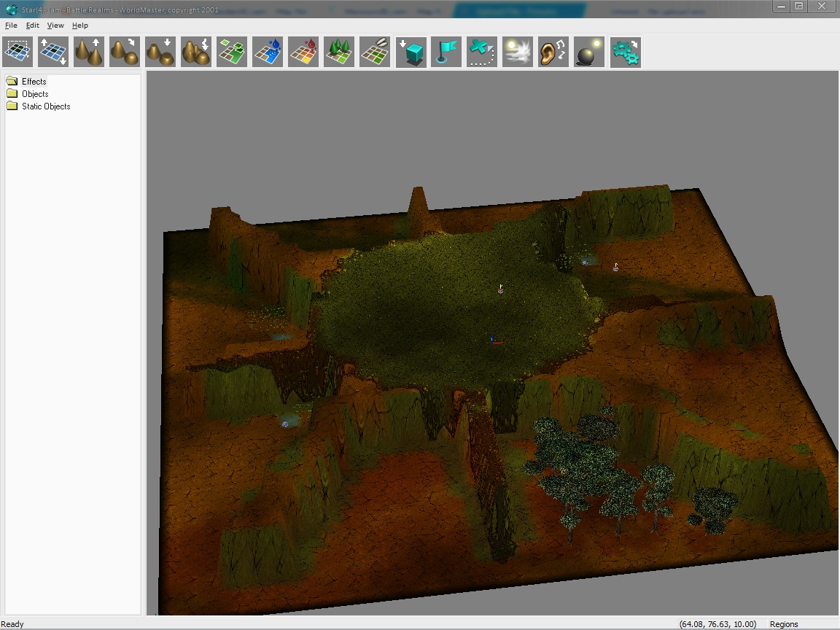Select the Effects folder in tree
The image size is (840, 630).
pyautogui.click(x=34, y=82)
